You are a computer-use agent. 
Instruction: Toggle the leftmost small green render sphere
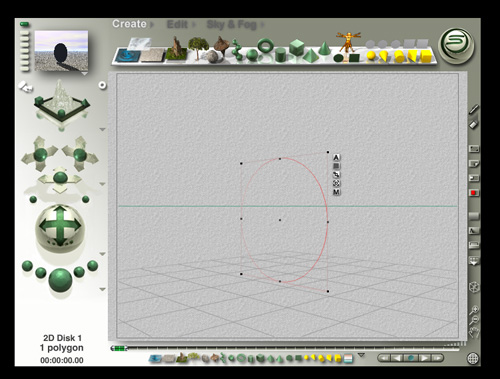coord(27,266)
